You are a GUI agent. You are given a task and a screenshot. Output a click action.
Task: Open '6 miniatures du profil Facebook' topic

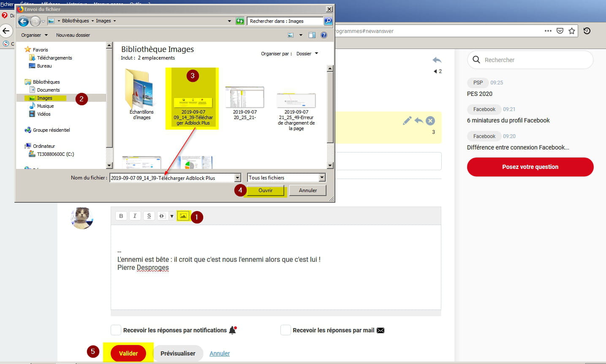pyautogui.click(x=508, y=120)
